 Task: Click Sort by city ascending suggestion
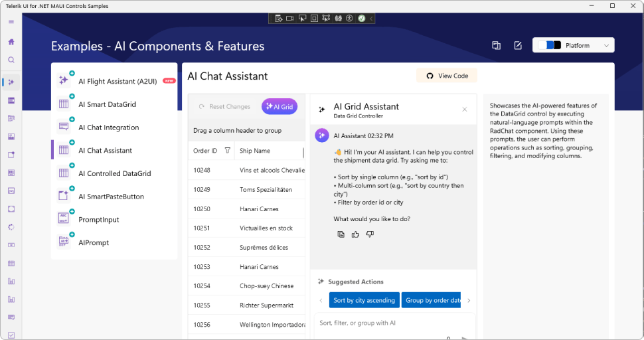point(364,300)
